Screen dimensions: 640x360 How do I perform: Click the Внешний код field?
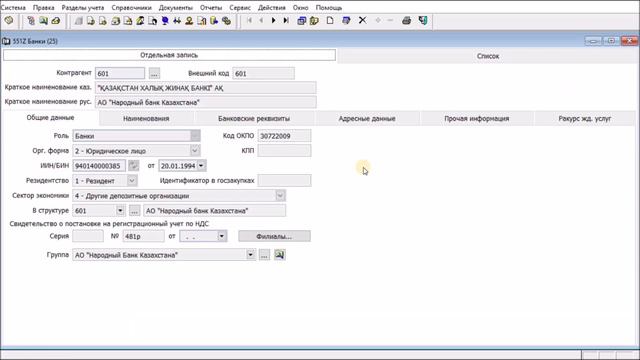pyautogui.click(x=263, y=73)
